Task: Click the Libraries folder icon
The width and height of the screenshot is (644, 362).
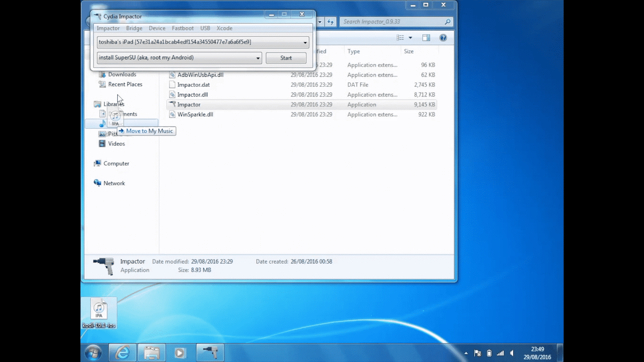Action: [98, 104]
